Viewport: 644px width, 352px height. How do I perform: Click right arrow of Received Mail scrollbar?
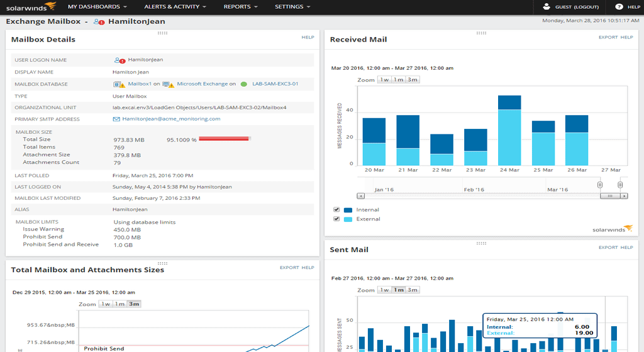click(625, 196)
